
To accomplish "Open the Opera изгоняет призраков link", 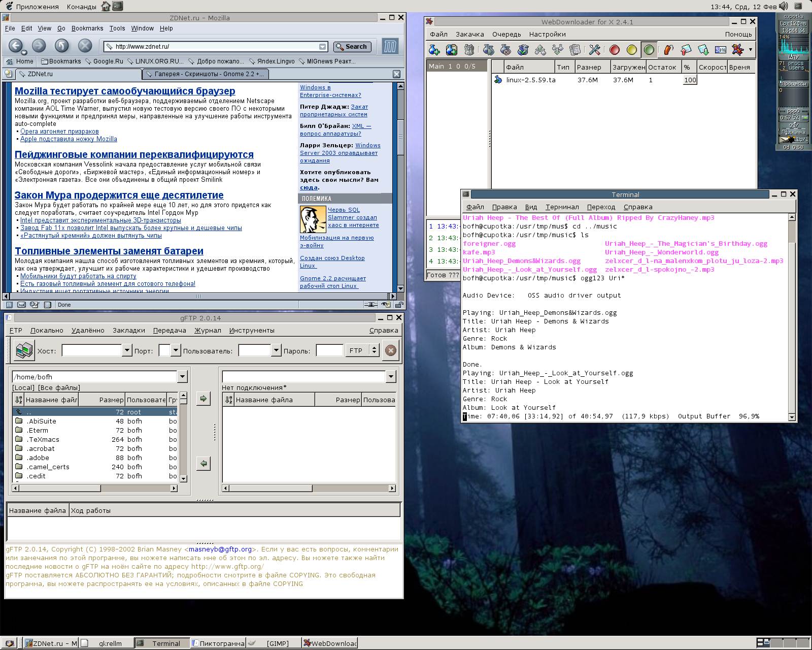I will 59,132.
